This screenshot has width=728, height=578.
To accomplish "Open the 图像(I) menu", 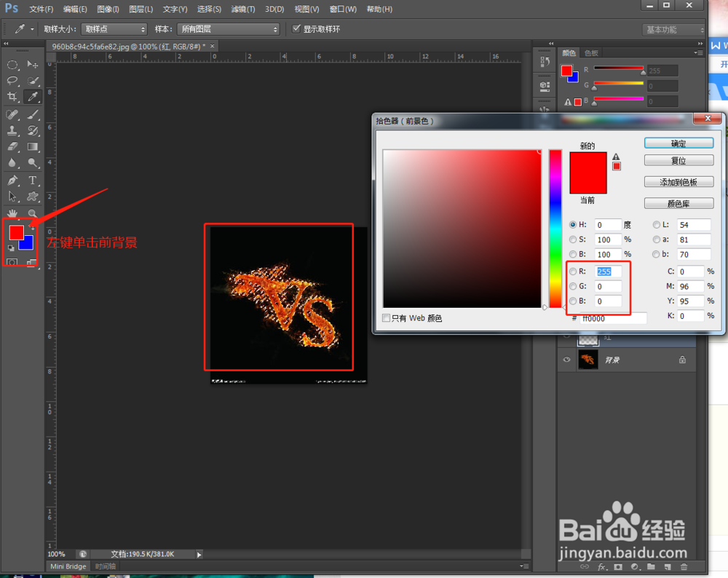I will [x=108, y=9].
